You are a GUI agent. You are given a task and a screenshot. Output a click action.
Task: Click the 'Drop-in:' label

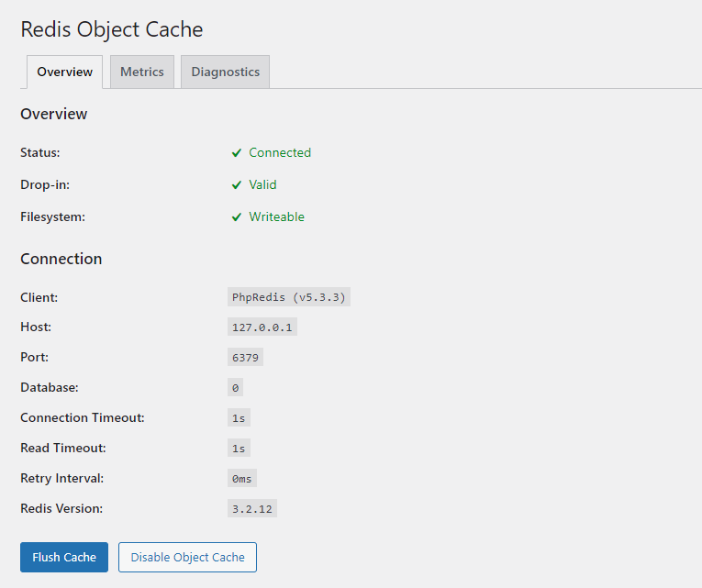tap(45, 184)
